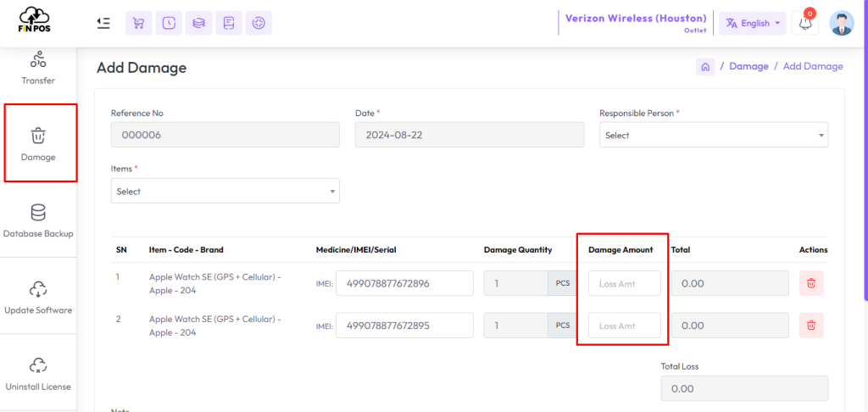Click the Reference No field 000006
Image resolution: width=868 pixels, height=412 pixels.
[225, 135]
